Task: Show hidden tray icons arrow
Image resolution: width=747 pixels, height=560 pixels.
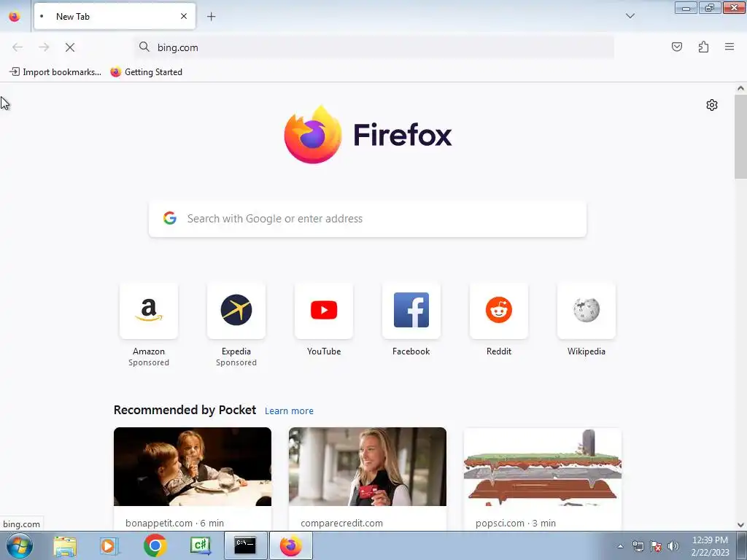Action: [x=620, y=546]
